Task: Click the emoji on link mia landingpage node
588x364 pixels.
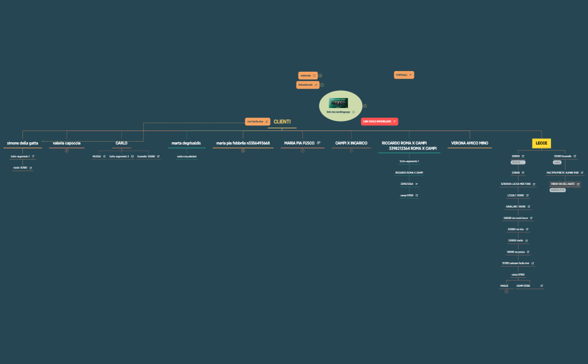Action: pyautogui.click(x=354, y=112)
